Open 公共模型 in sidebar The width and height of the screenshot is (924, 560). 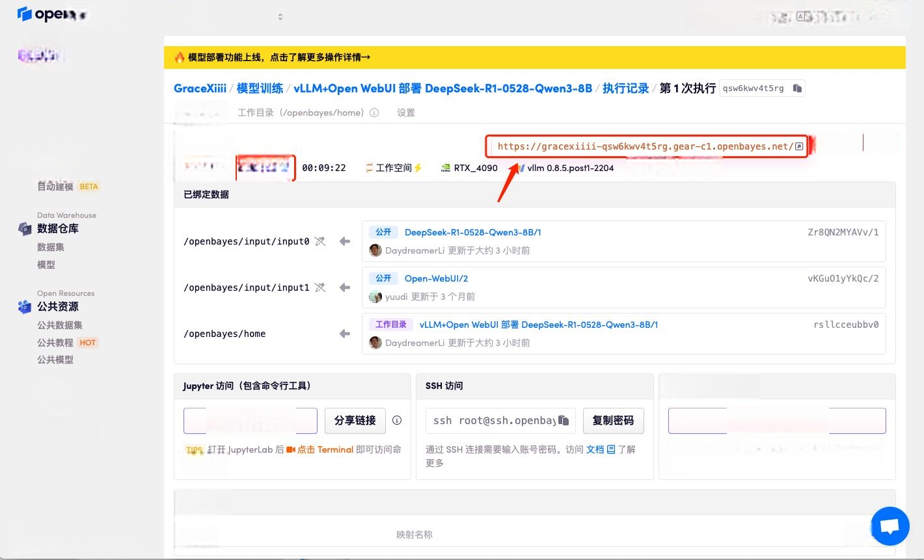[x=55, y=360]
